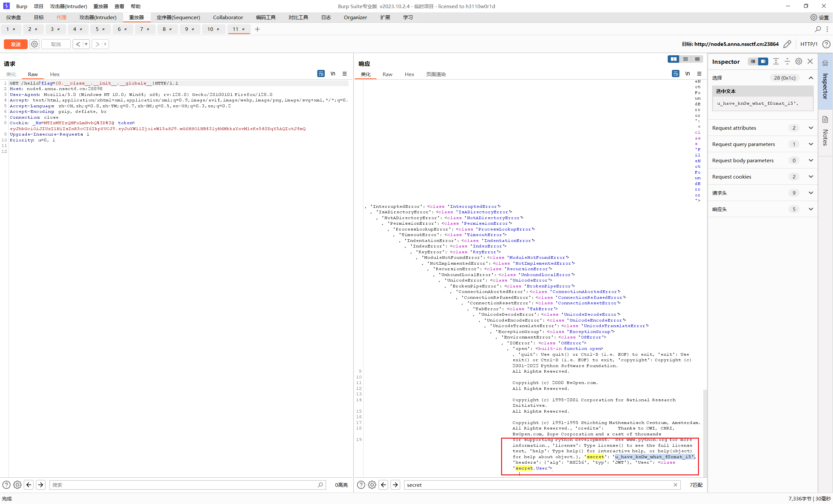
Task: Collapse all Inspector sections icon
Action: click(787, 61)
